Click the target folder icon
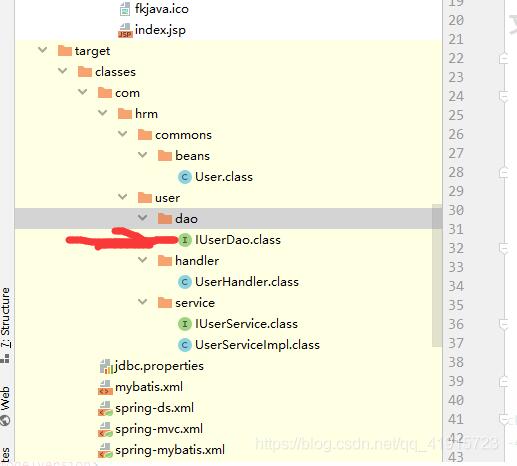 65,51
